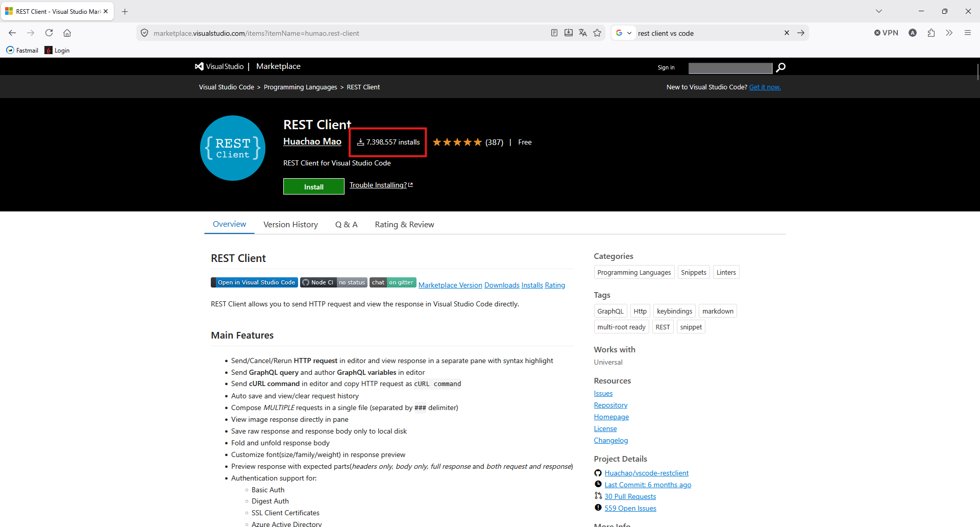Screen dimensions: 980x527
Task: Open the Repository resource link
Action: coord(610,405)
